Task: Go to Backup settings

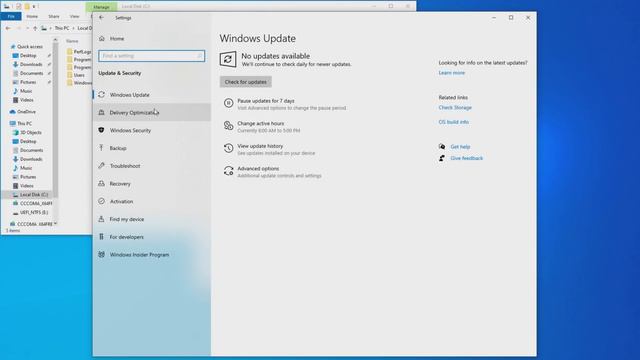Action: (x=118, y=148)
